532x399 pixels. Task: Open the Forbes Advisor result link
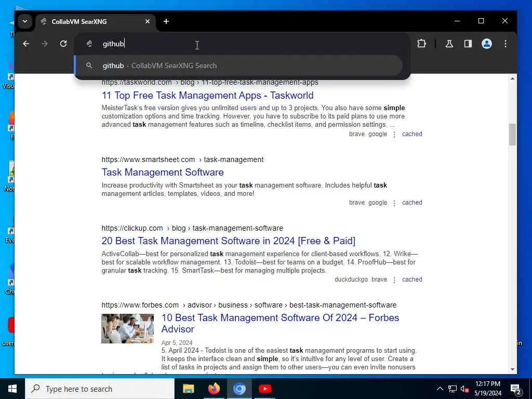pyautogui.click(x=280, y=323)
